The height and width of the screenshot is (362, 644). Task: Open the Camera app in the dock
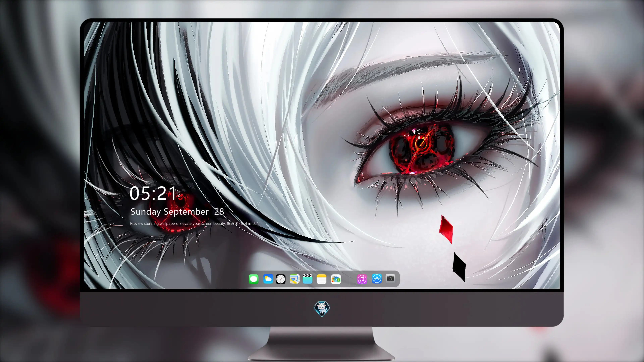[x=390, y=278]
